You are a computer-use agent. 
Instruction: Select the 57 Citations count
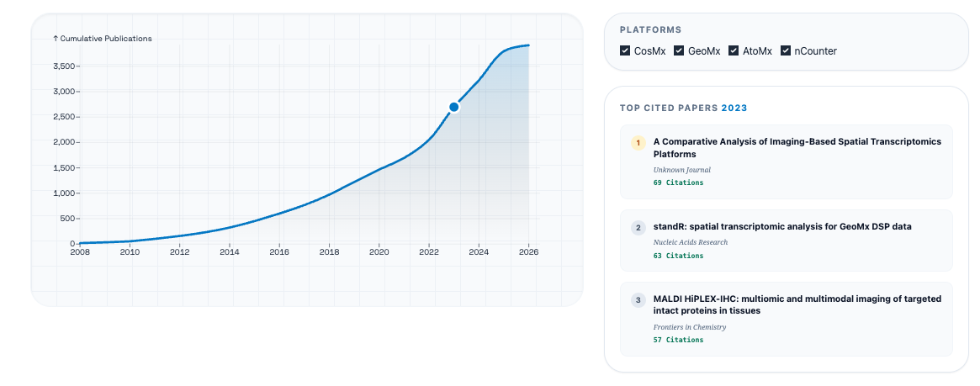[678, 340]
